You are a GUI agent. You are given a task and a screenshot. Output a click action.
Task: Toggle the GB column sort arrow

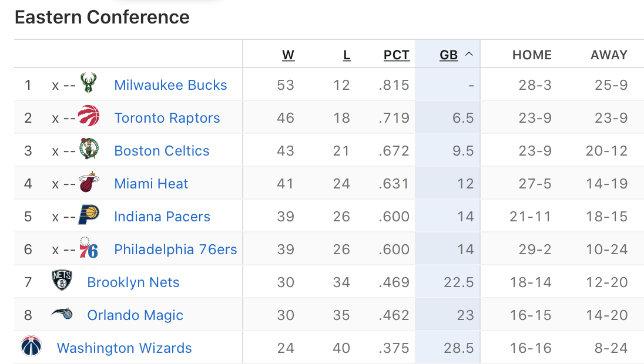[x=469, y=54]
